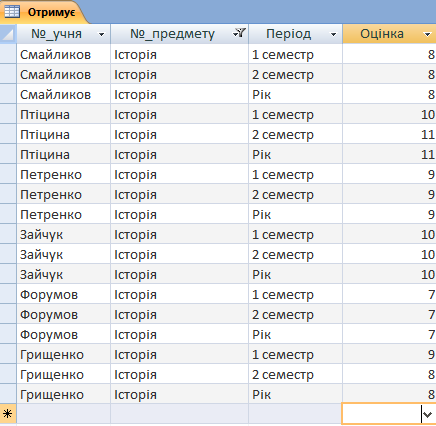Open the №_учня column dropdown arrow
The width and height of the screenshot is (436, 426).
(101, 34)
